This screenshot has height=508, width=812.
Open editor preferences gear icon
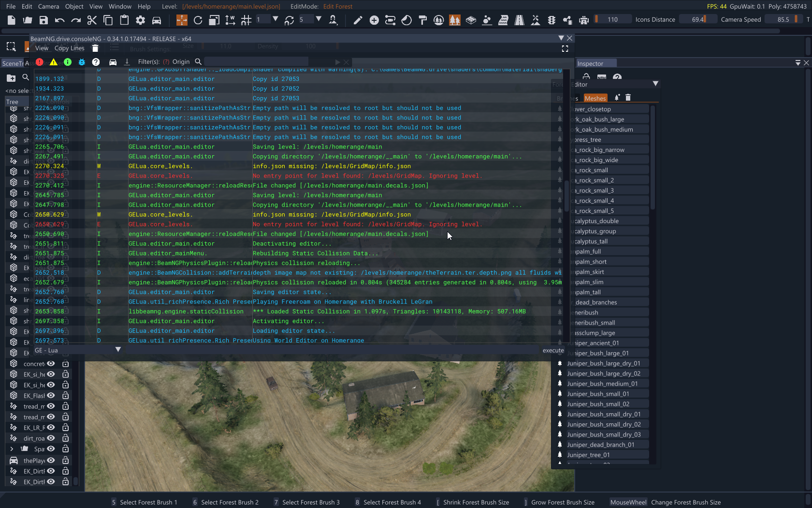pyautogui.click(x=140, y=20)
